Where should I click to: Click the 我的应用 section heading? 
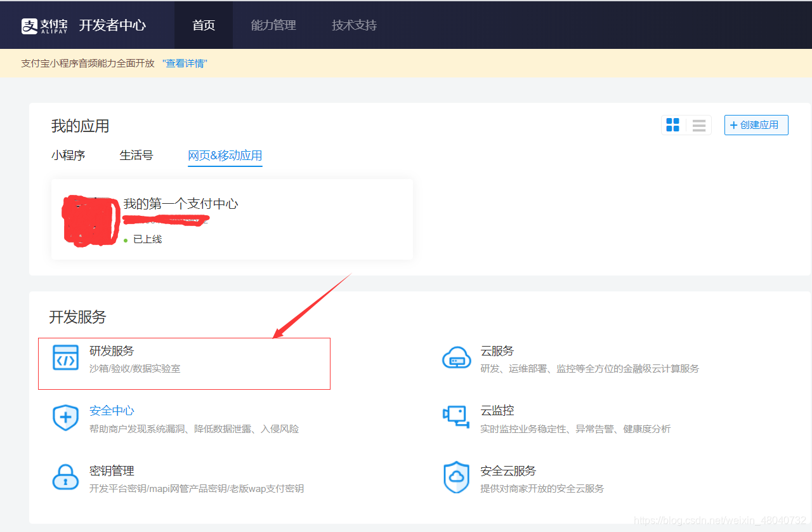81,126
